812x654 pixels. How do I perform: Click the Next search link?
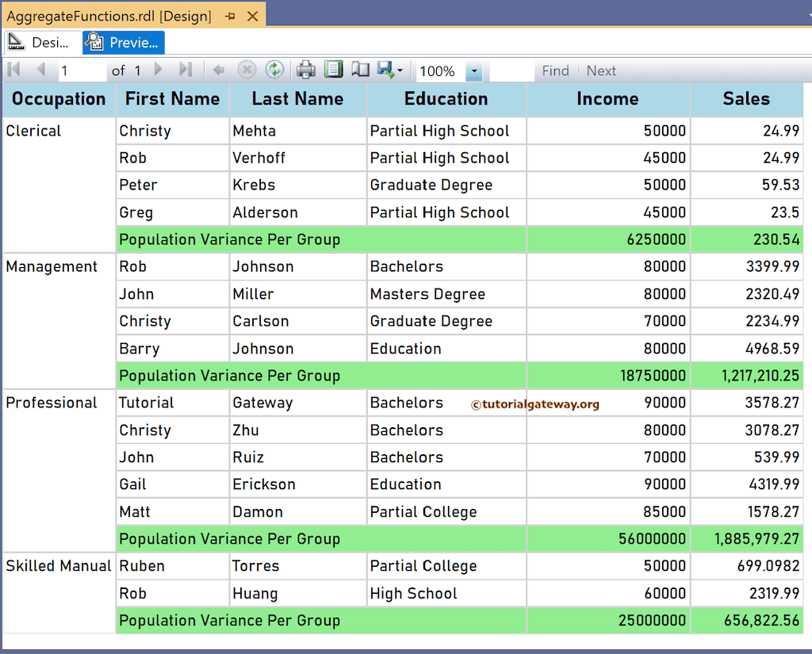click(x=601, y=71)
